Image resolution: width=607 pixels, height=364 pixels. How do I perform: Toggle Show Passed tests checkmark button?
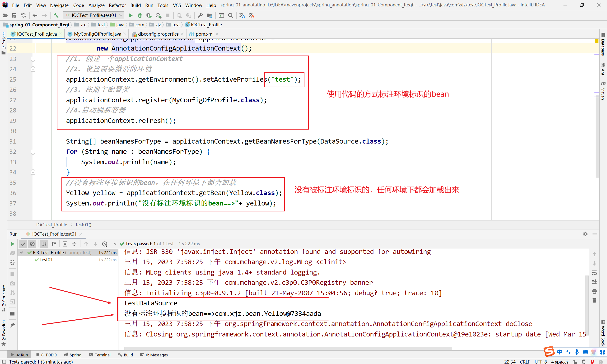tap(23, 244)
